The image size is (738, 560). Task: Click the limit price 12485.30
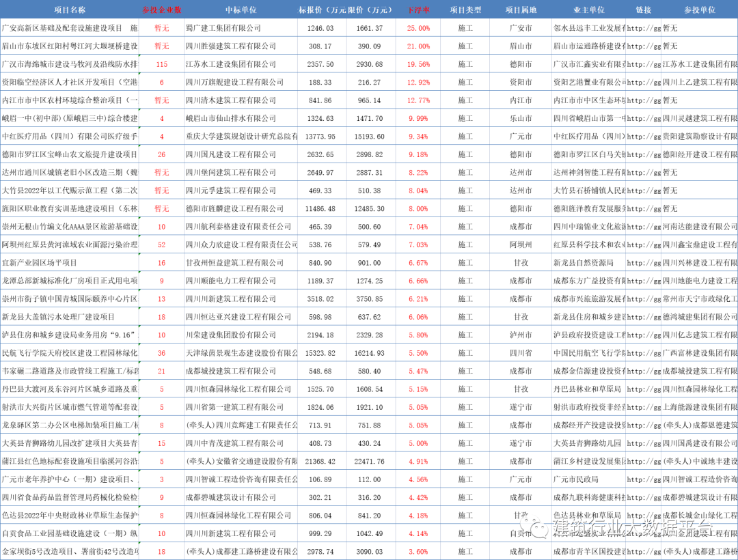tap(370, 209)
